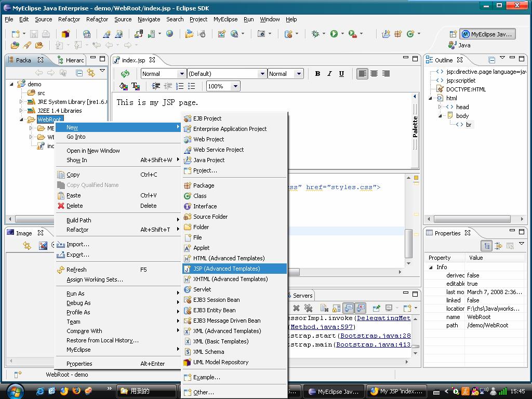Click the Print icon in the toolbar
This screenshot has height=399, width=532.
click(x=46, y=33)
